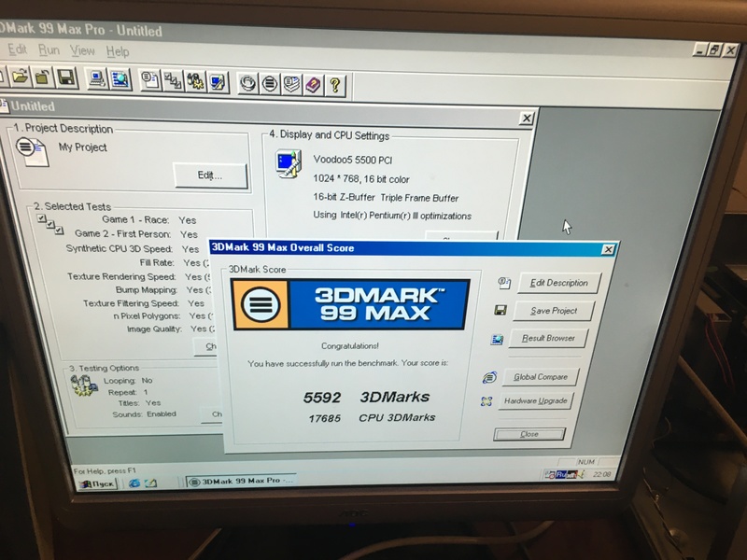Click the 'Texture Rendering Speed:' label
The height and width of the screenshot is (560, 747).
[x=121, y=276]
